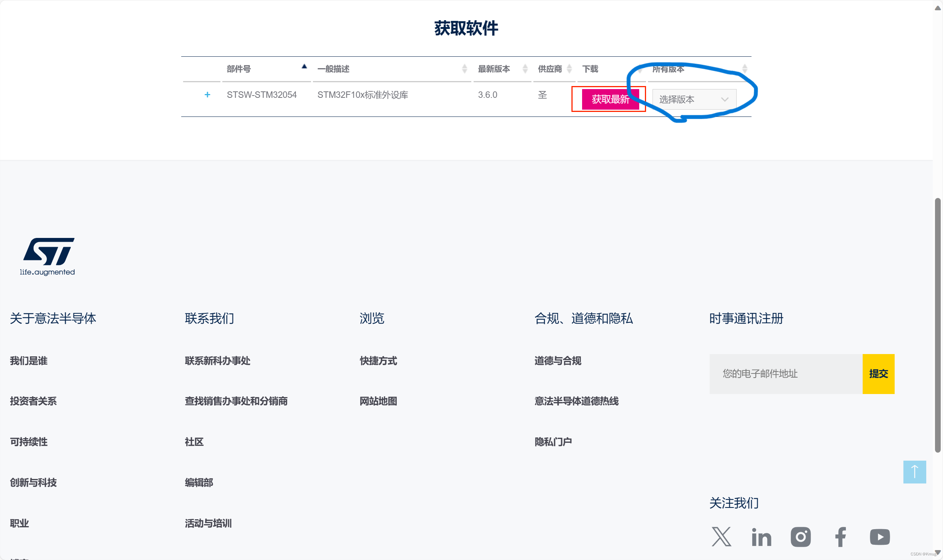Open the Instagram social icon

coord(801,537)
